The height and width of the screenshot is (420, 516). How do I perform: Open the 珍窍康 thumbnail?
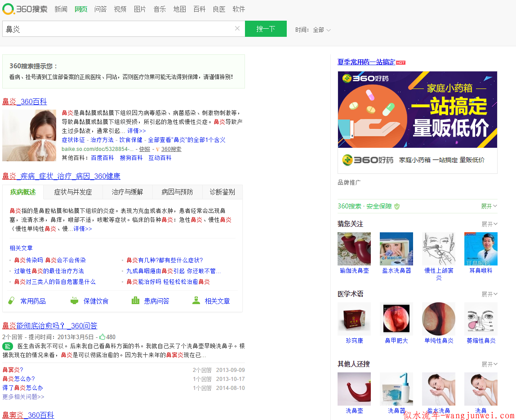(x=354, y=319)
